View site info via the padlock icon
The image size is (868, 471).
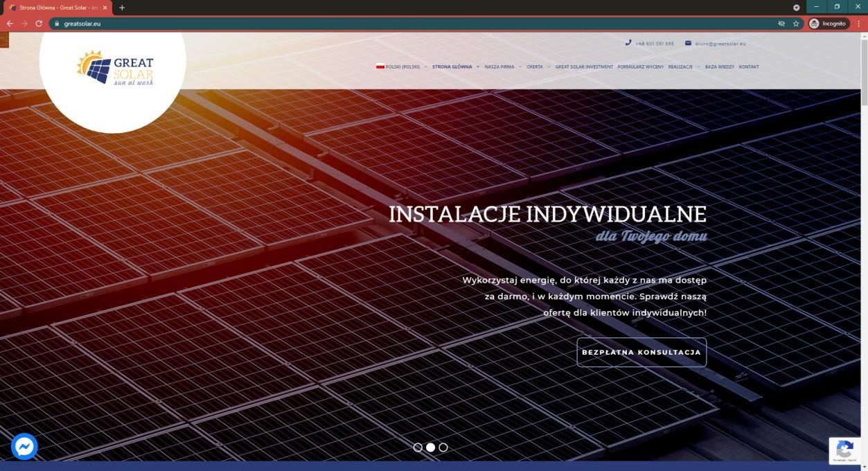(57, 23)
